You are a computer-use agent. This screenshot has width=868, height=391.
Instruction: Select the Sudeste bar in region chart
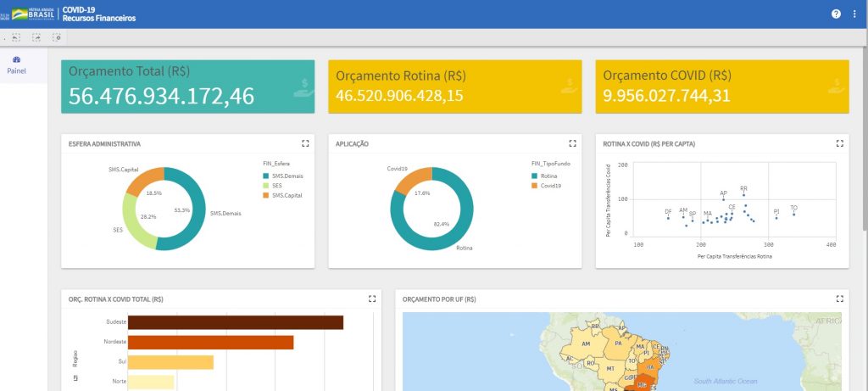click(236, 322)
